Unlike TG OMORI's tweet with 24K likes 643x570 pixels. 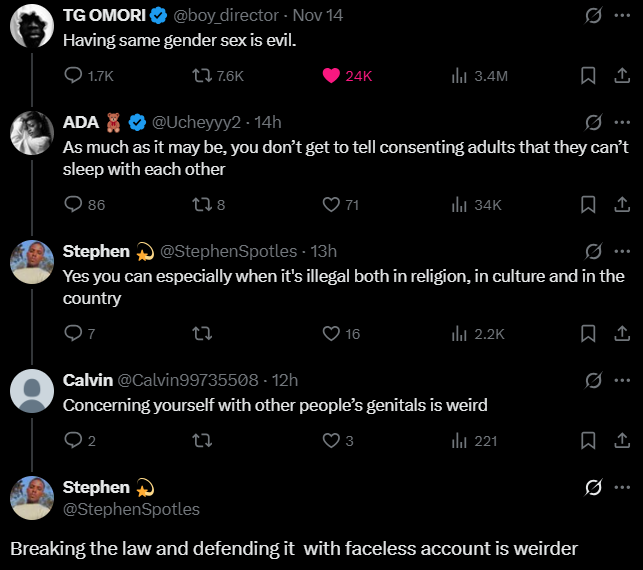pos(331,76)
